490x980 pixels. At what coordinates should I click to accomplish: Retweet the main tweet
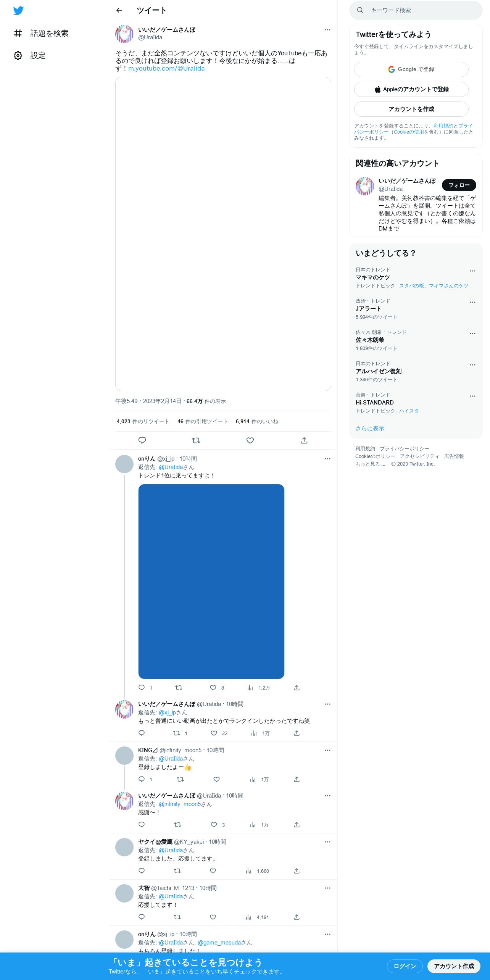[x=196, y=440]
